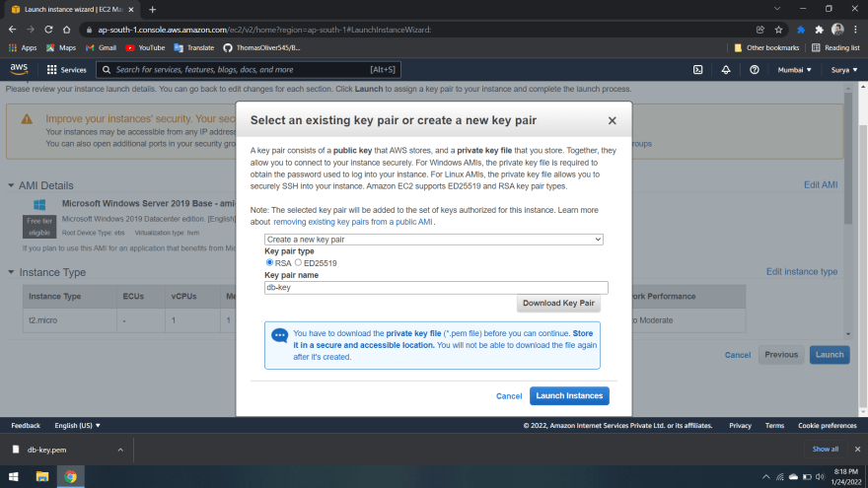Screen dimensions: 868x488
Task: Bookmark this page with the star
Action: 778,30
